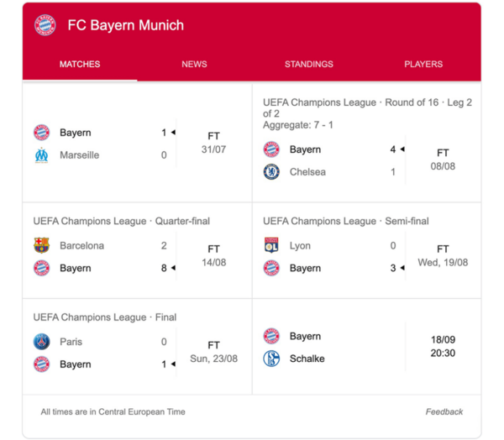Click the Marseille club logo

[41, 155]
